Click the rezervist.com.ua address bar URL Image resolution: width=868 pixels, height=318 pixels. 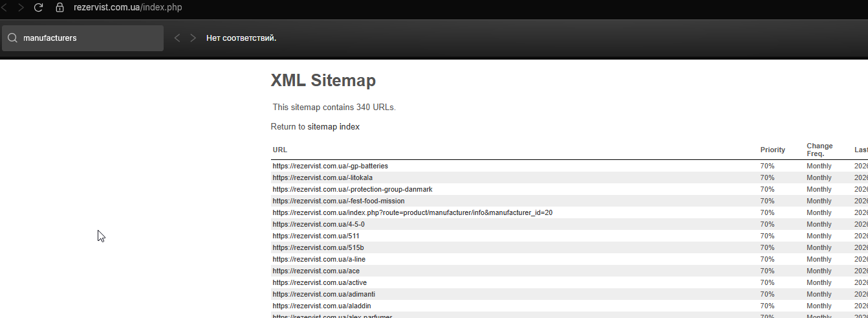[x=129, y=8]
